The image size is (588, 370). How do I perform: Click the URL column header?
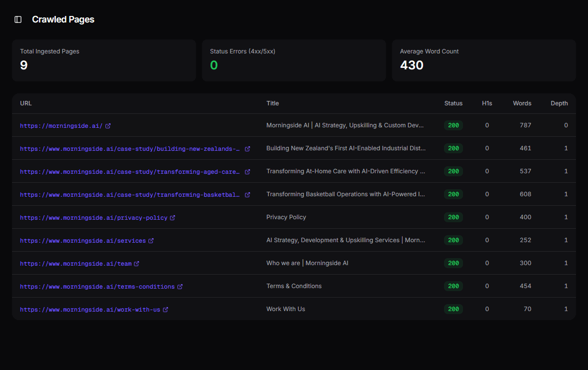point(26,103)
